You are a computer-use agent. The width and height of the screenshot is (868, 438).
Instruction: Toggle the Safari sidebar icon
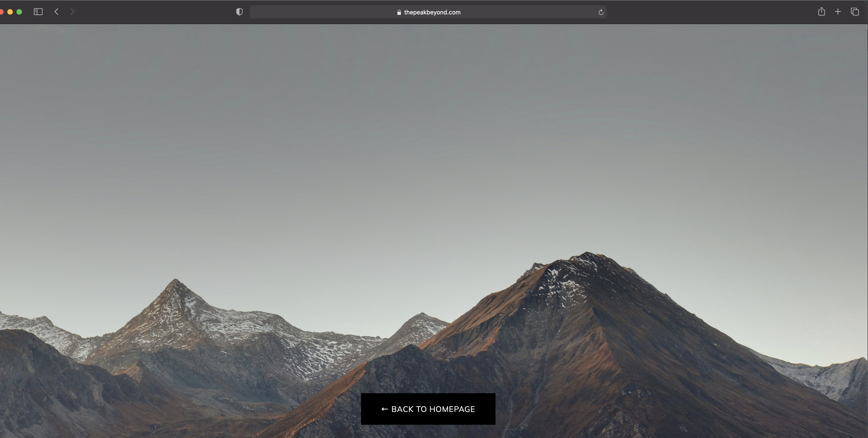pos(38,12)
